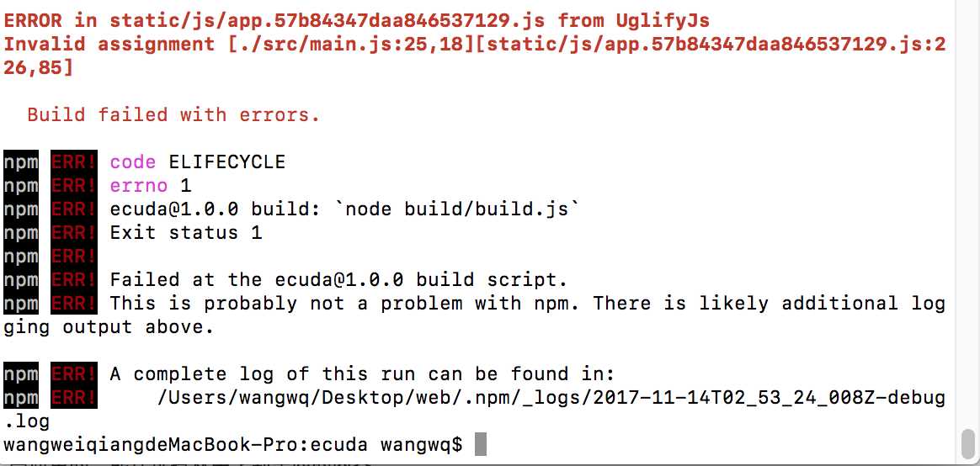980x466 pixels.
Task: Click the terminal cursor block at prompt
Action: 481,445
